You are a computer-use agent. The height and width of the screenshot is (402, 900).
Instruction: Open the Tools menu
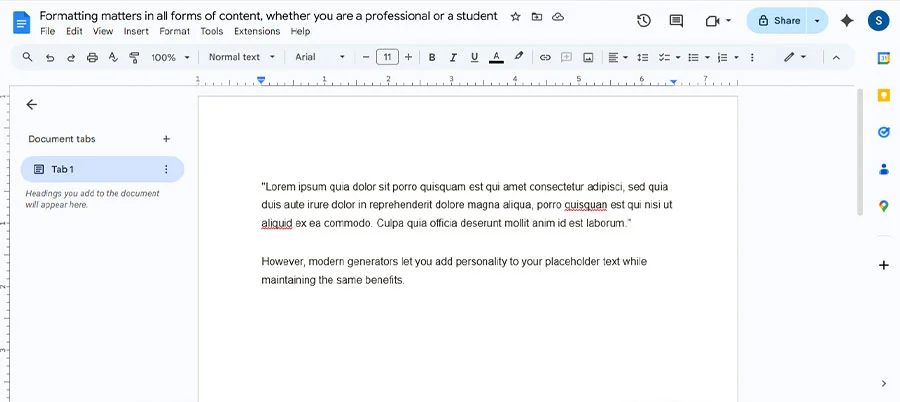(x=212, y=32)
